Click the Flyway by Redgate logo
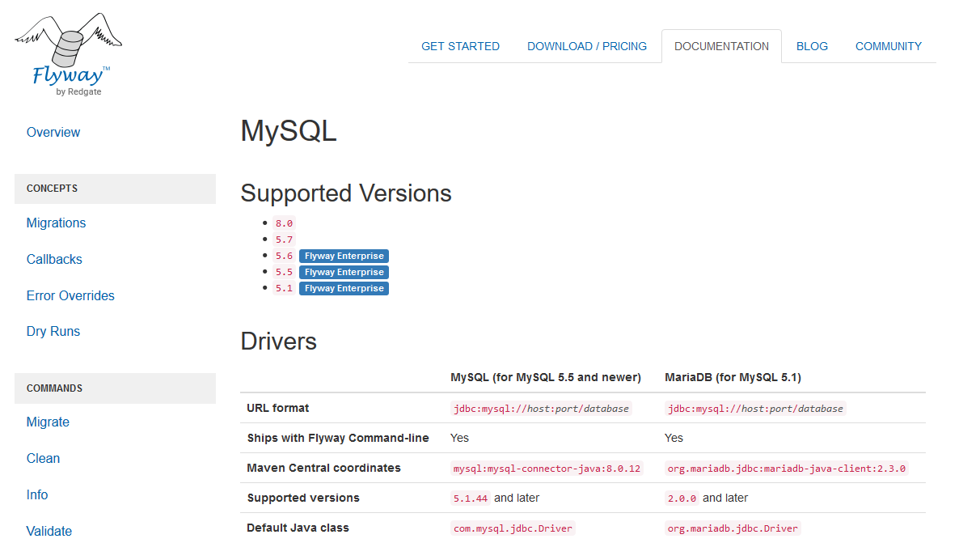The width and height of the screenshot is (980, 543). (68, 55)
